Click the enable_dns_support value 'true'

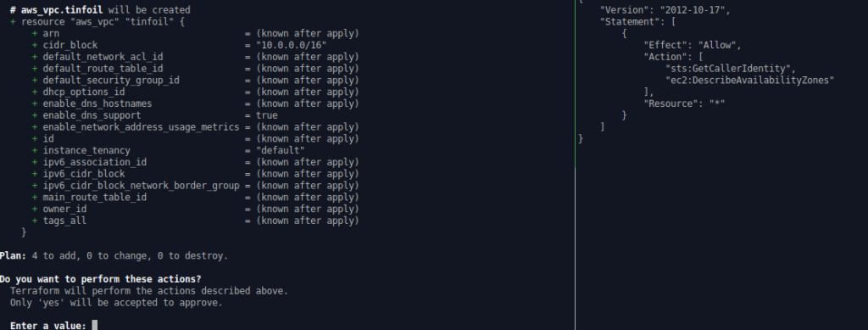tap(267, 115)
